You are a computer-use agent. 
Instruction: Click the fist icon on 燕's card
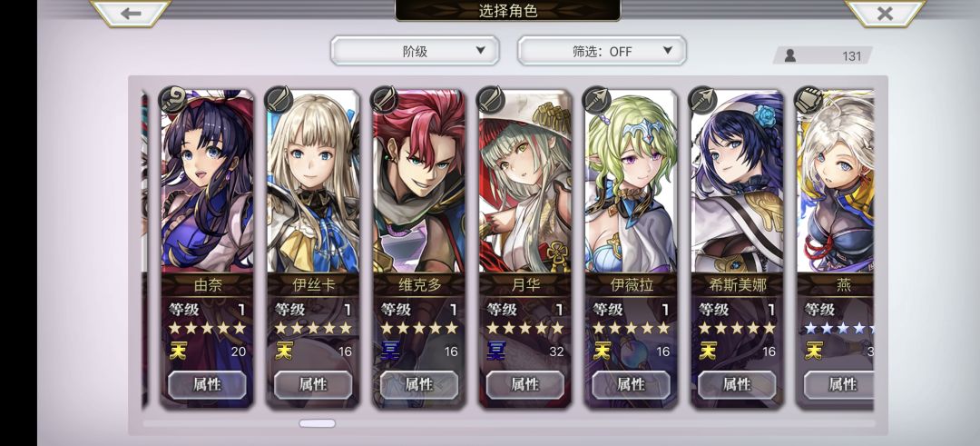click(808, 99)
